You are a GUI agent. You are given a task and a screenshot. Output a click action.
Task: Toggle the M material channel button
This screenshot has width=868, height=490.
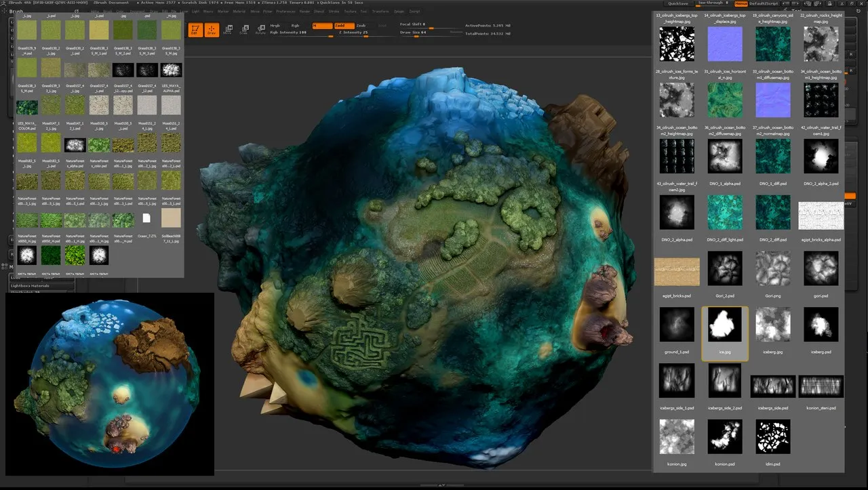(322, 26)
